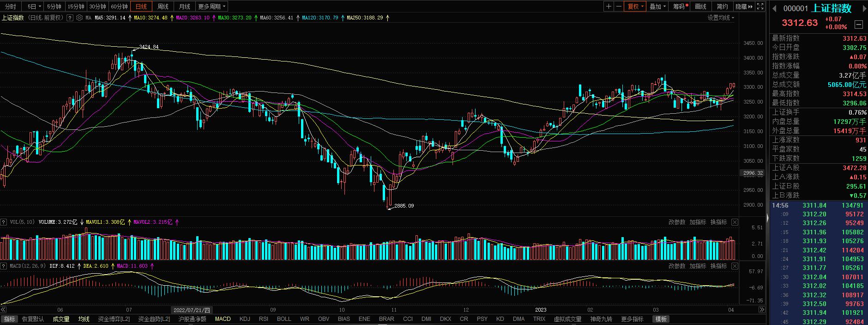Select the KDJ indicator tab

245,319
